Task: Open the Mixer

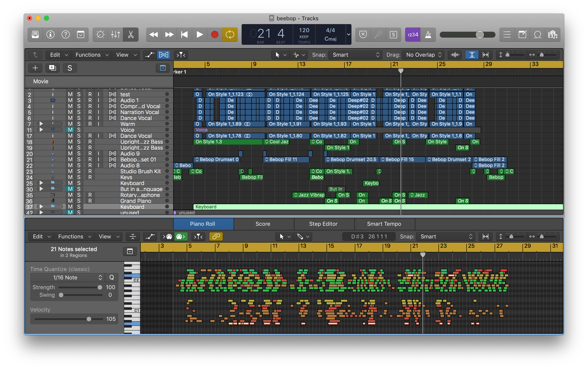Action: pos(115,34)
